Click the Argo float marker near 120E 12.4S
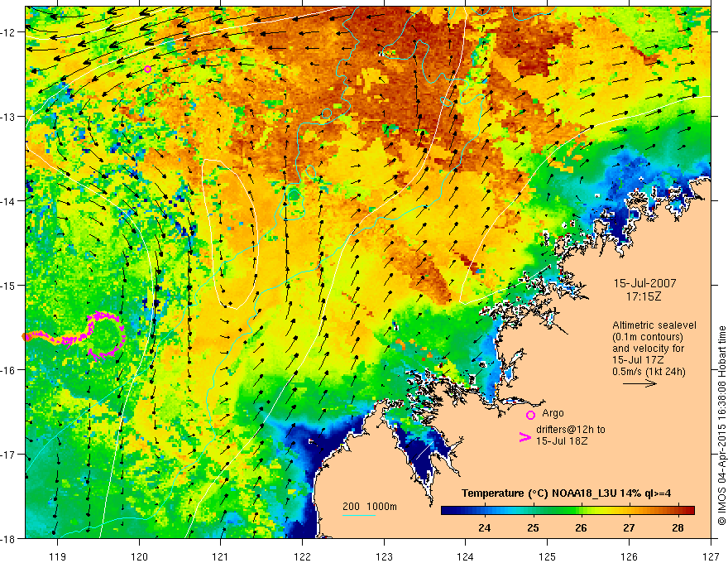Image resolution: width=728 pixels, height=563 pixels. 147,70
